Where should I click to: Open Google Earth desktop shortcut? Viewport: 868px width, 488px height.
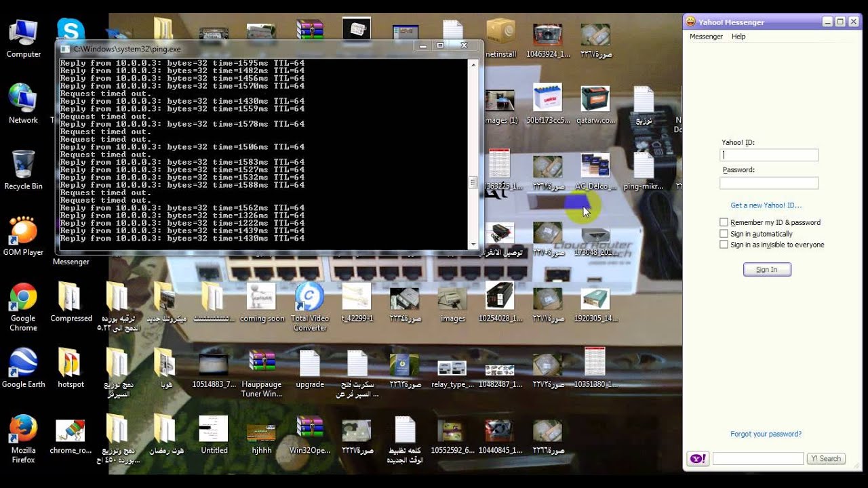click(x=23, y=369)
